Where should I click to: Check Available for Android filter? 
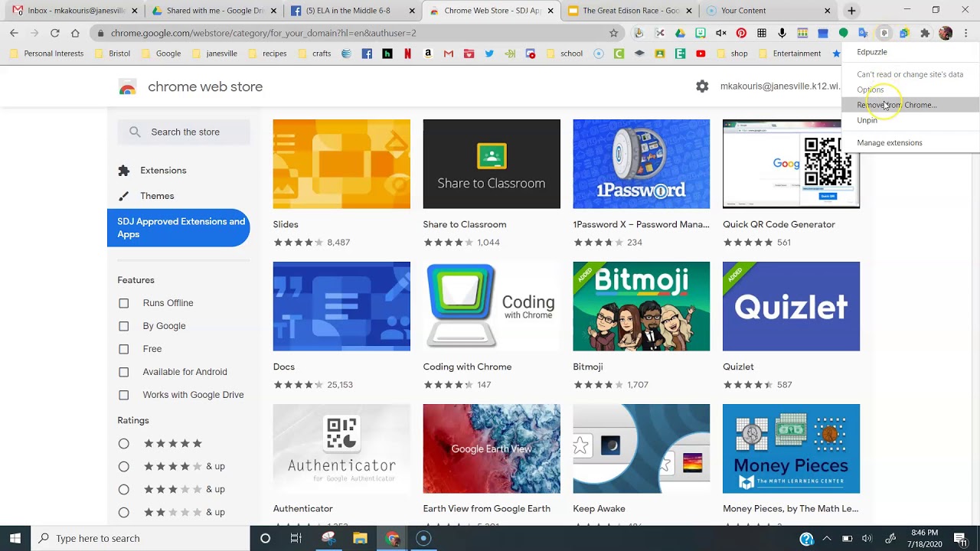[123, 372]
